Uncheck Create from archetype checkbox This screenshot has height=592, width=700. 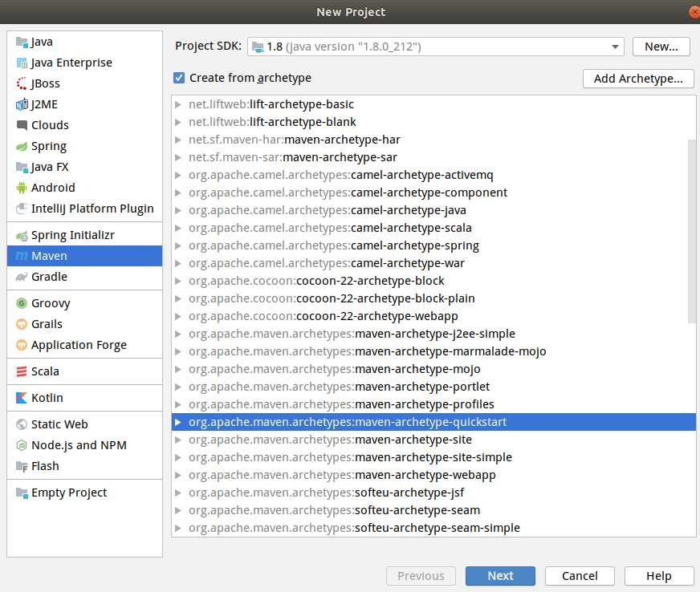coord(179,78)
